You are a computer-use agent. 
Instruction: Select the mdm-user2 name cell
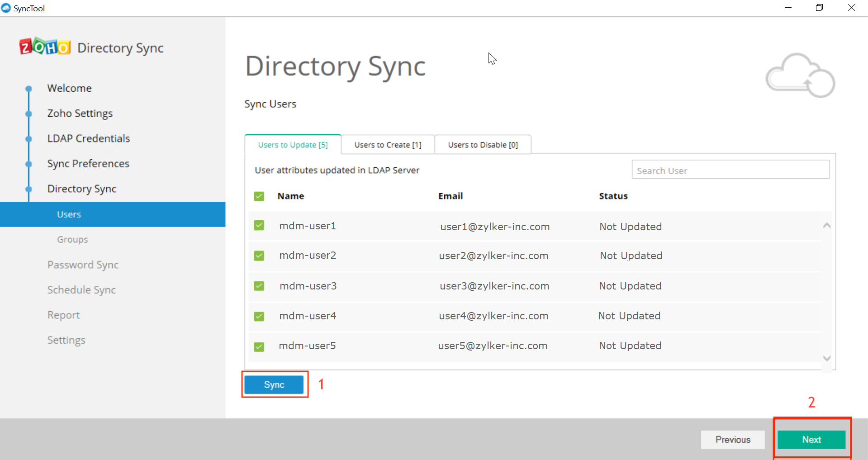pos(308,255)
